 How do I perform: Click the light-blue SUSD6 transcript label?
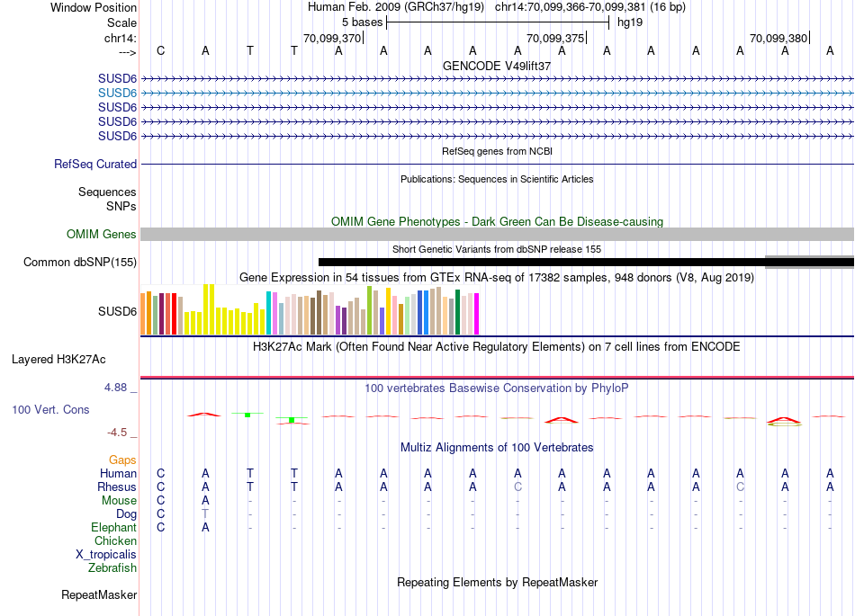coord(117,94)
